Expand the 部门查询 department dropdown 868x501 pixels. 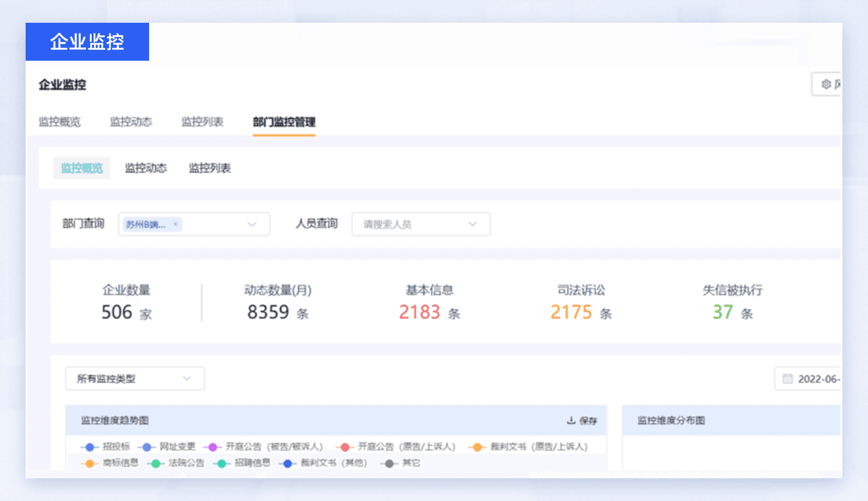(252, 224)
